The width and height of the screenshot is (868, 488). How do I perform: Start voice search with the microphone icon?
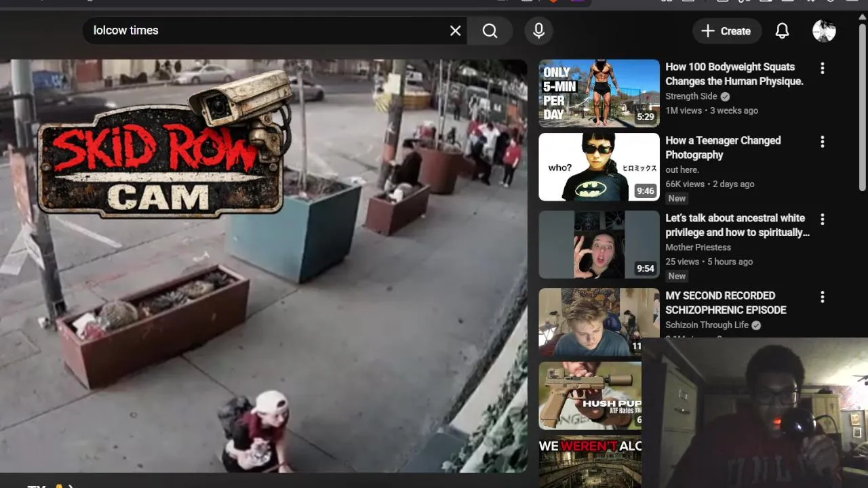pyautogui.click(x=538, y=30)
